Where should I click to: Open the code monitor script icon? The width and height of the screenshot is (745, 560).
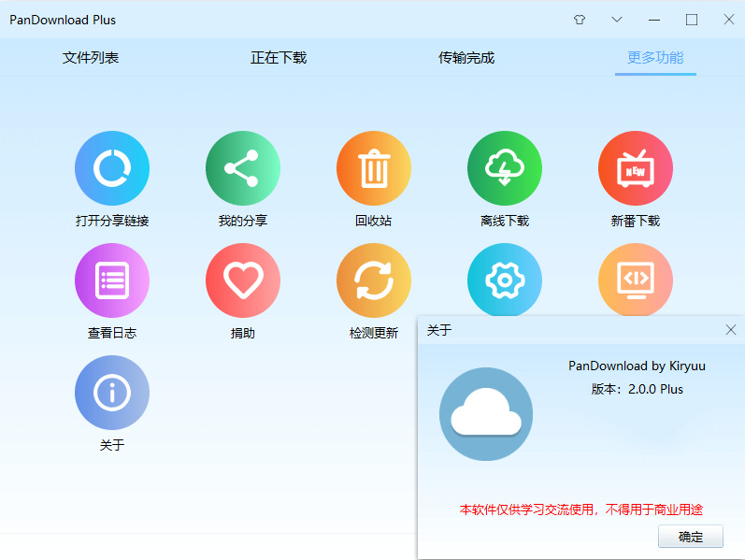(x=636, y=280)
